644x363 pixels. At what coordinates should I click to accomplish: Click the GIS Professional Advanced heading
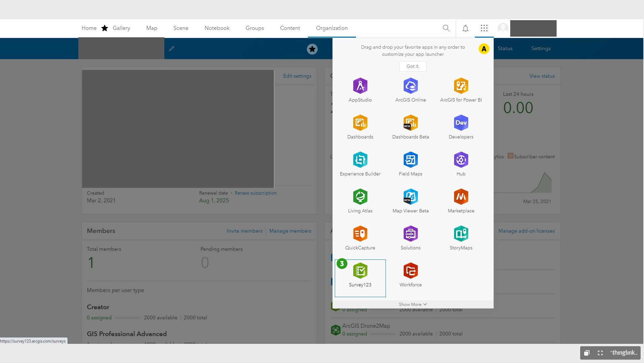click(127, 334)
